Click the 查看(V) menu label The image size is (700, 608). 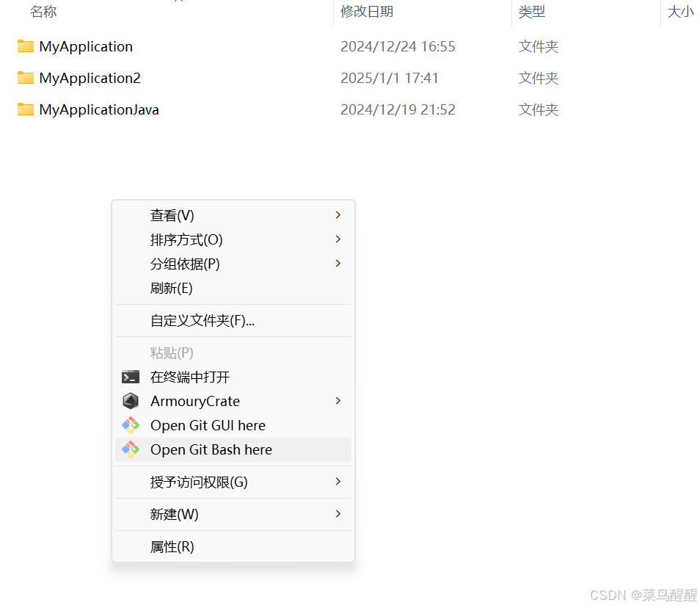172,215
